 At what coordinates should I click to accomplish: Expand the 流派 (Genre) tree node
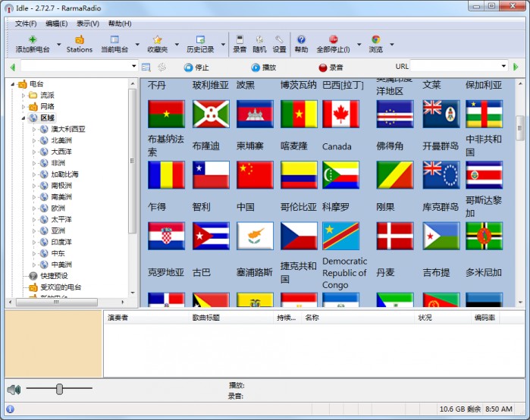pos(24,96)
